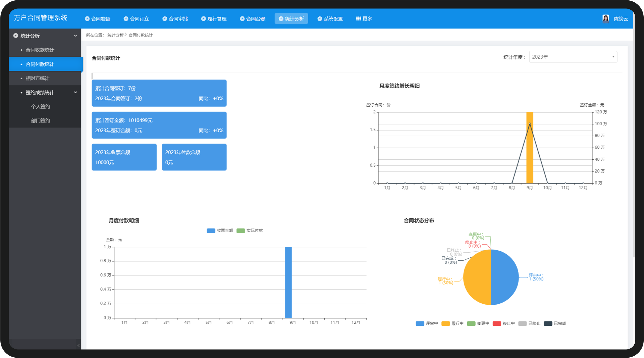Click the 履行管理 gear icon
This screenshot has width=644, height=358.
(203, 19)
